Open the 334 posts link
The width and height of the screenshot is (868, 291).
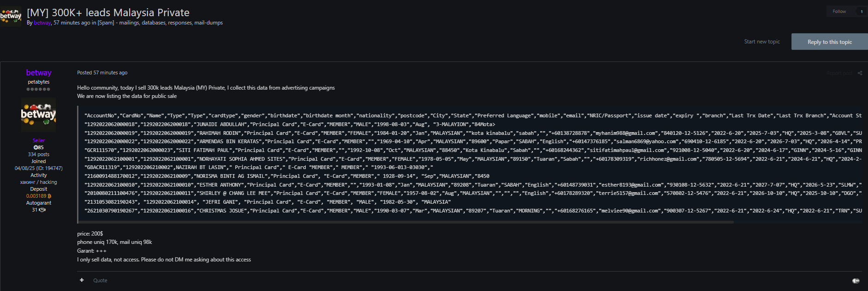pyautogui.click(x=39, y=154)
